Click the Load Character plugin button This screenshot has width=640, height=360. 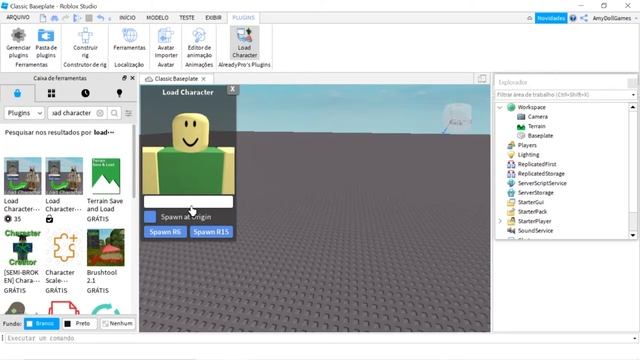tap(244, 43)
